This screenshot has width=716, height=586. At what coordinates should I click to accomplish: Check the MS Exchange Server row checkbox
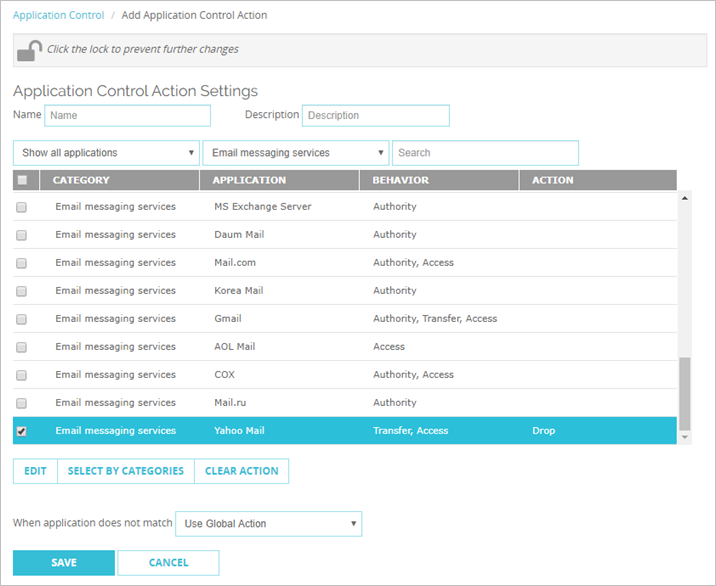(x=22, y=207)
